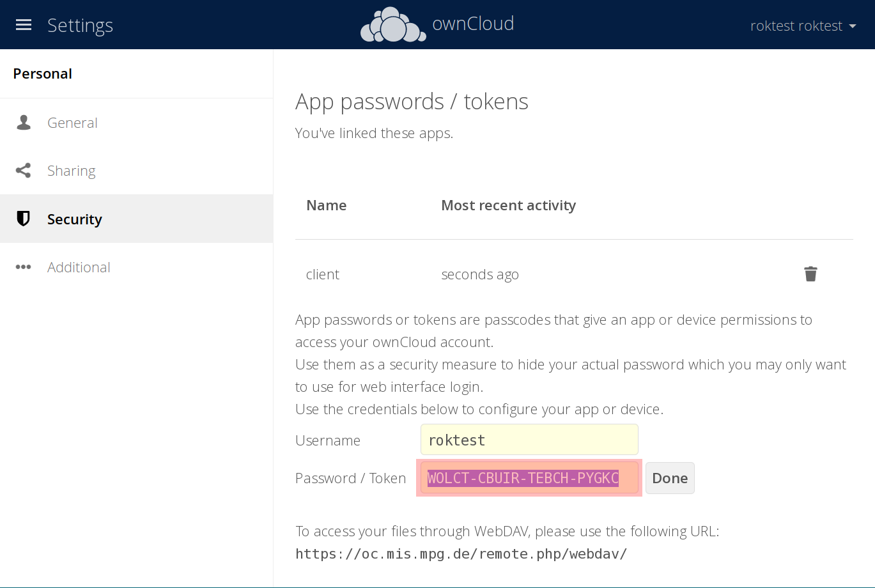Focus the Username field with roktest
Viewport: 875px width, 588px height.
(529, 440)
